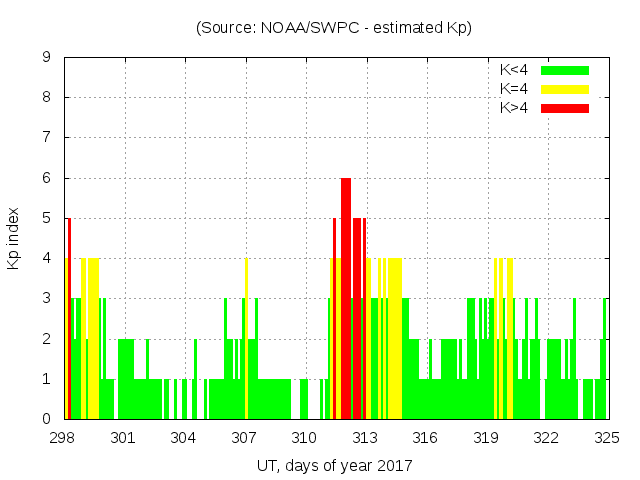Pick the 325 tick on the x-axis
640x480 pixels.
pyautogui.click(x=607, y=437)
